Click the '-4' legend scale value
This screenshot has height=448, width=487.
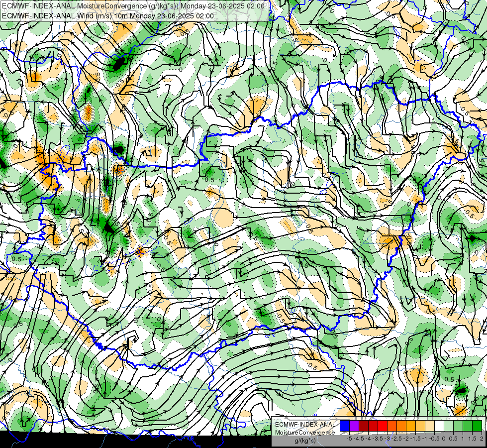coord(368,439)
